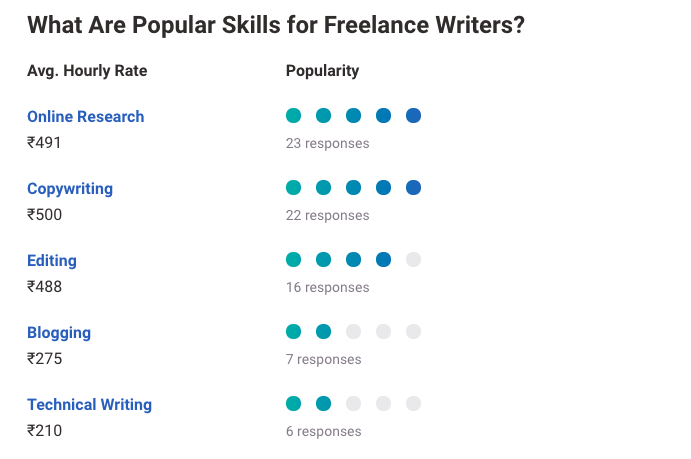Click first popularity dot for Online Research
The height and width of the screenshot is (459, 691).
click(x=293, y=116)
